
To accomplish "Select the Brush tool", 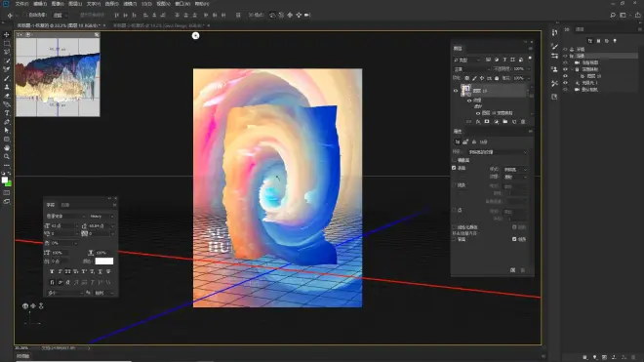I will point(7,78).
